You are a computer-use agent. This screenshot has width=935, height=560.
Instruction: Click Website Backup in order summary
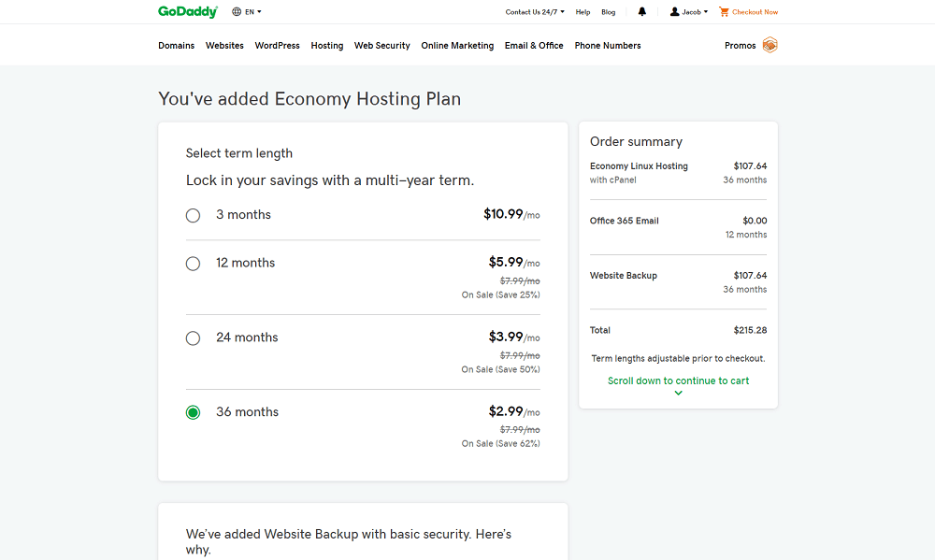point(623,276)
